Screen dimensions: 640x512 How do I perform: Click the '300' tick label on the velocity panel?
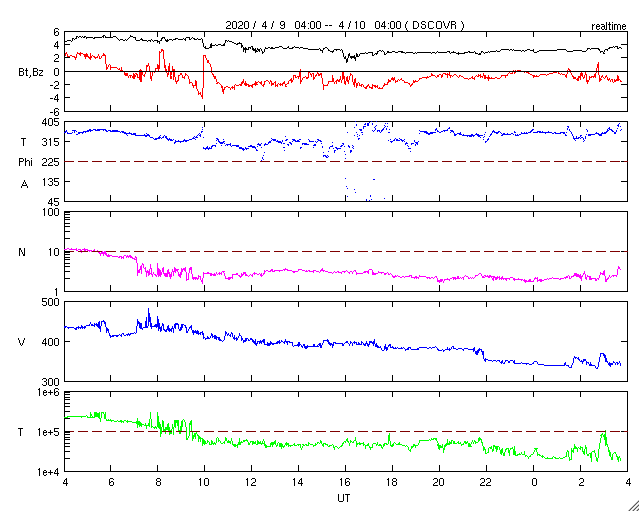click(53, 382)
